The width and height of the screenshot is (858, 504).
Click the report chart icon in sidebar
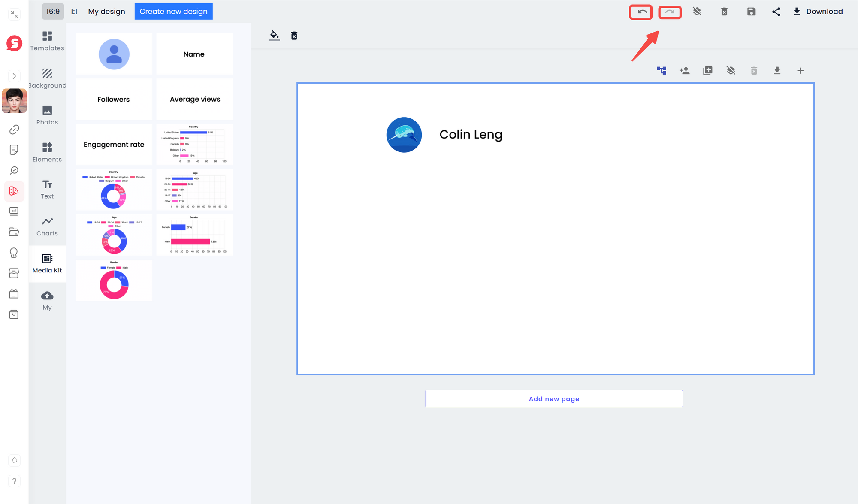(x=14, y=211)
